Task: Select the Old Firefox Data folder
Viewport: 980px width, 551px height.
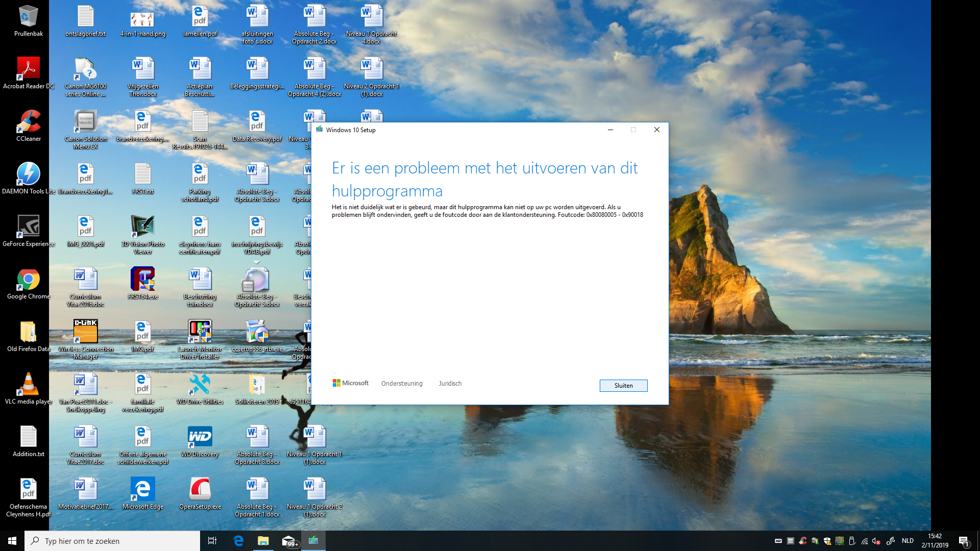Action: (x=29, y=336)
